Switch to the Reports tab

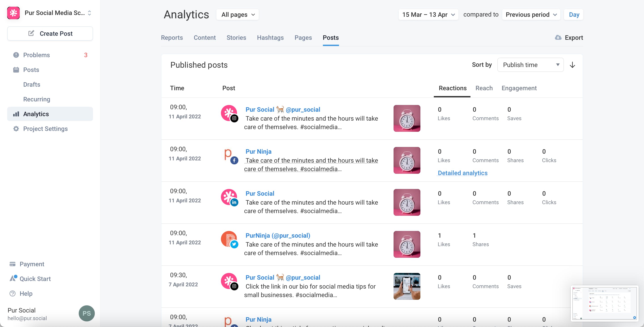point(172,38)
